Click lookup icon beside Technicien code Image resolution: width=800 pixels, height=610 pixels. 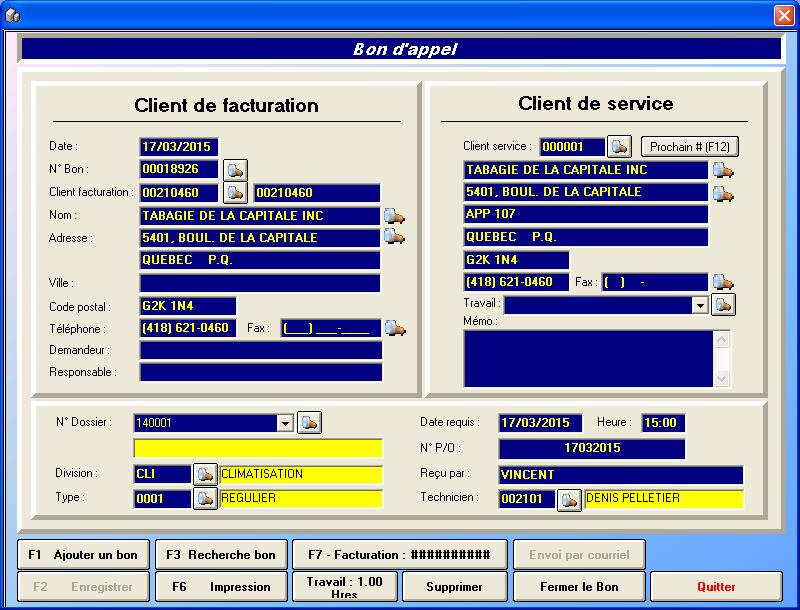[x=569, y=498]
